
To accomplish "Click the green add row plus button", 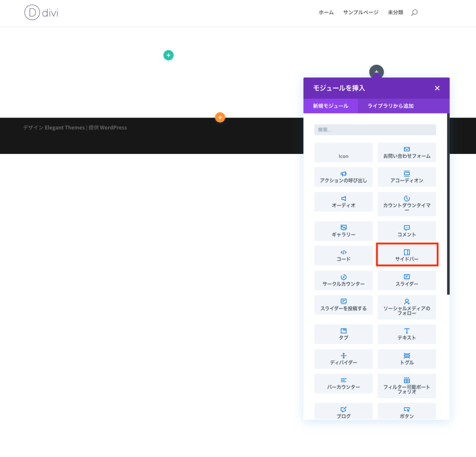I will coord(168,55).
